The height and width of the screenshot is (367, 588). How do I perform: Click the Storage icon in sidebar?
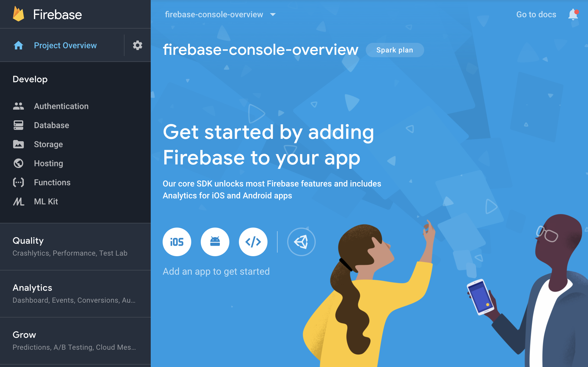click(18, 144)
